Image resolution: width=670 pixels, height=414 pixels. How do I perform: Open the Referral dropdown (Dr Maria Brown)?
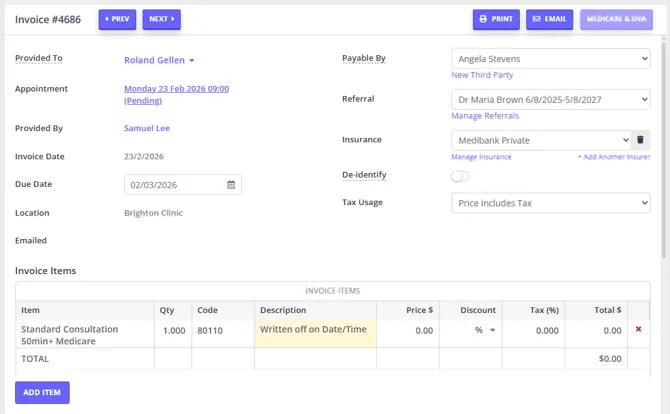tap(551, 100)
